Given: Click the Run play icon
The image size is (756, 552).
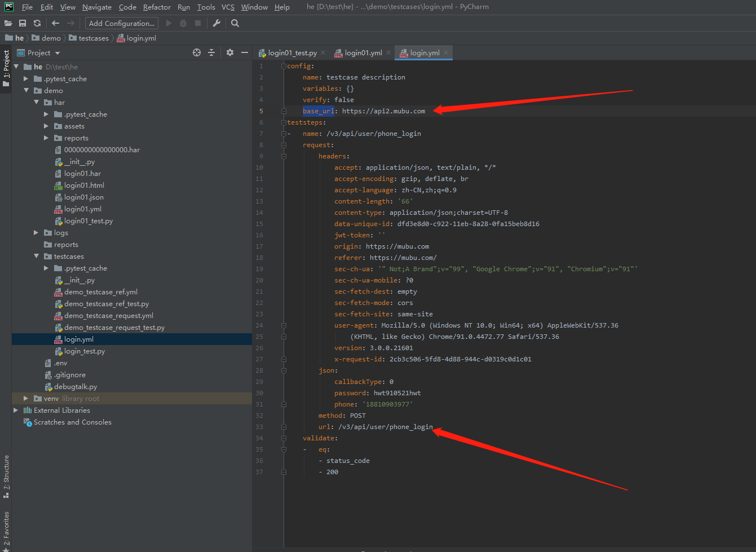Looking at the screenshot, I should 169,23.
